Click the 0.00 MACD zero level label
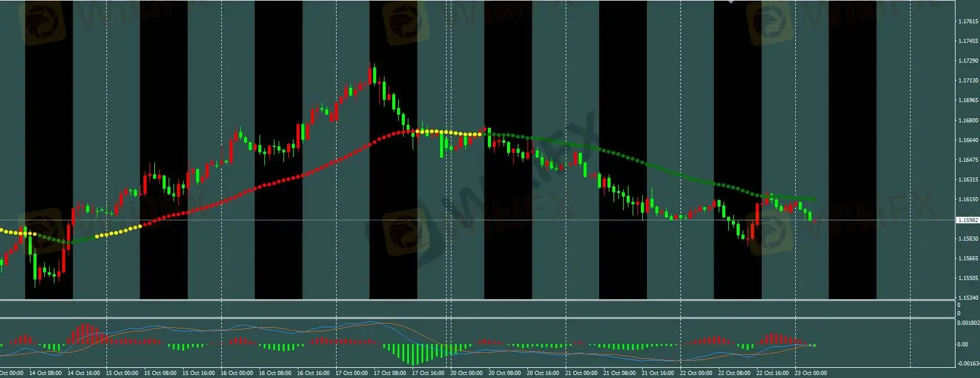The width and height of the screenshot is (980, 378). tap(963, 345)
